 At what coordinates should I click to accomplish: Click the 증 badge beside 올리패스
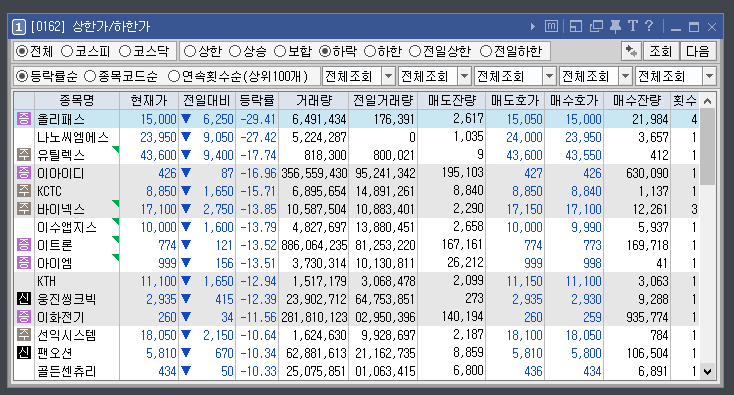(23, 118)
